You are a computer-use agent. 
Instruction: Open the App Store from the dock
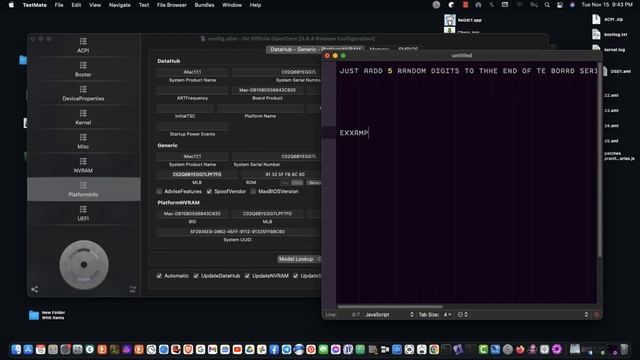tap(28, 349)
